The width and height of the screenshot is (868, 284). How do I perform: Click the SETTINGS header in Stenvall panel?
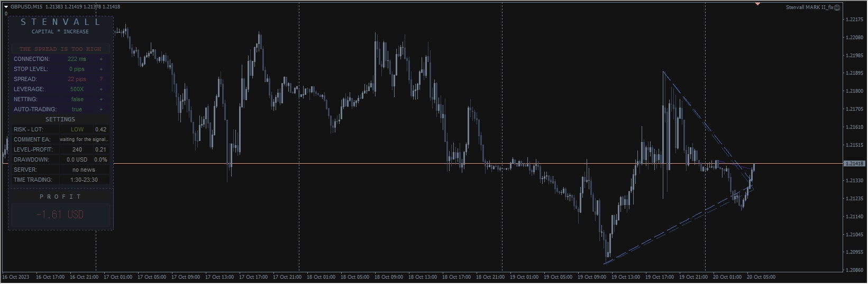pos(60,119)
